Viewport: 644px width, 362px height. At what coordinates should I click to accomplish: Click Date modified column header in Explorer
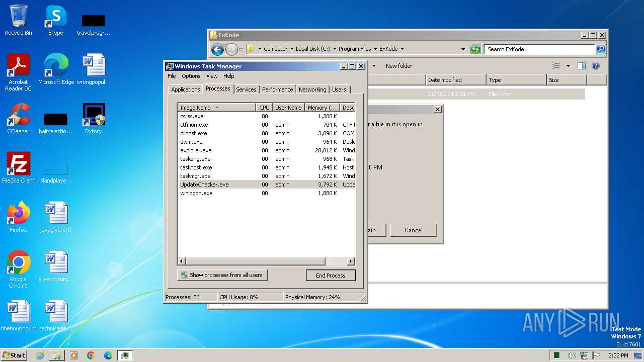[455, 80]
